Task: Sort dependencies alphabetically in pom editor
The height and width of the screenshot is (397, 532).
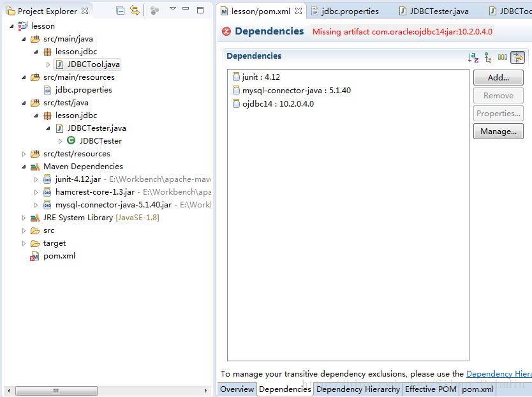Action: (473, 57)
